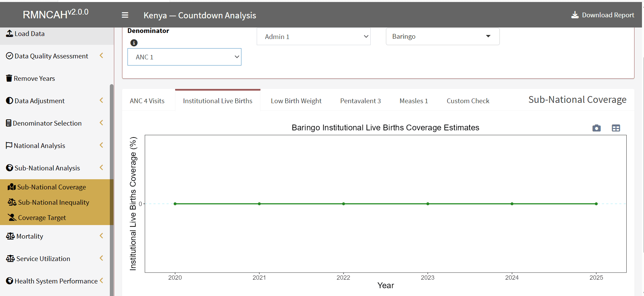
Task: Expand the Data Adjustment chevron
Action: click(x=101, y=100)
